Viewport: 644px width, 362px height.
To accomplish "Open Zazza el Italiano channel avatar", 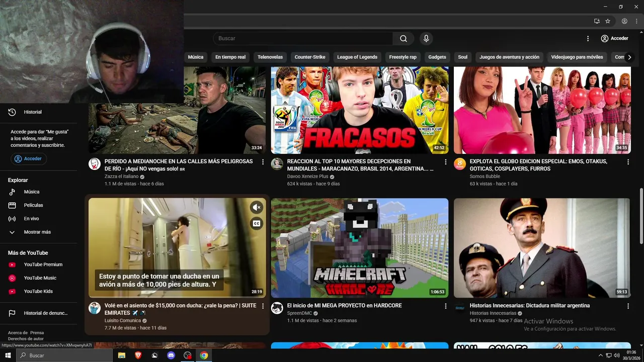I will click(x=95, y=163).
